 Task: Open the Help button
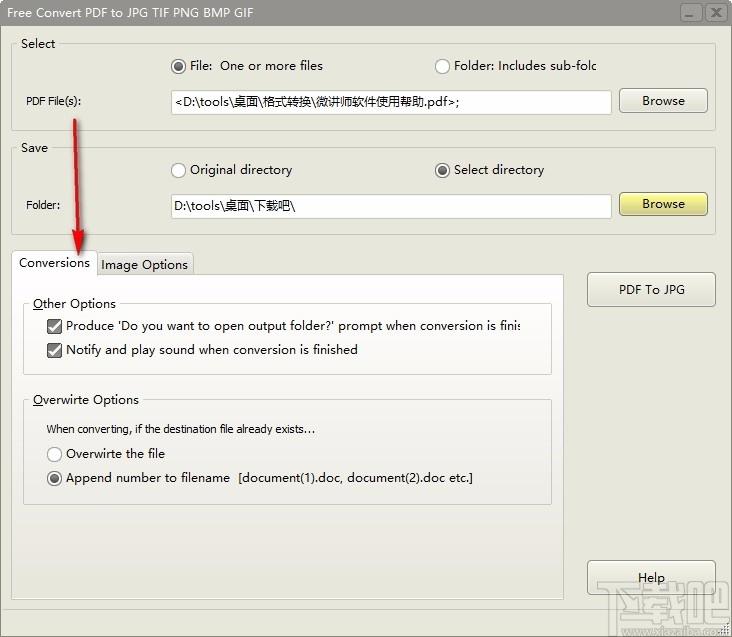651,577
